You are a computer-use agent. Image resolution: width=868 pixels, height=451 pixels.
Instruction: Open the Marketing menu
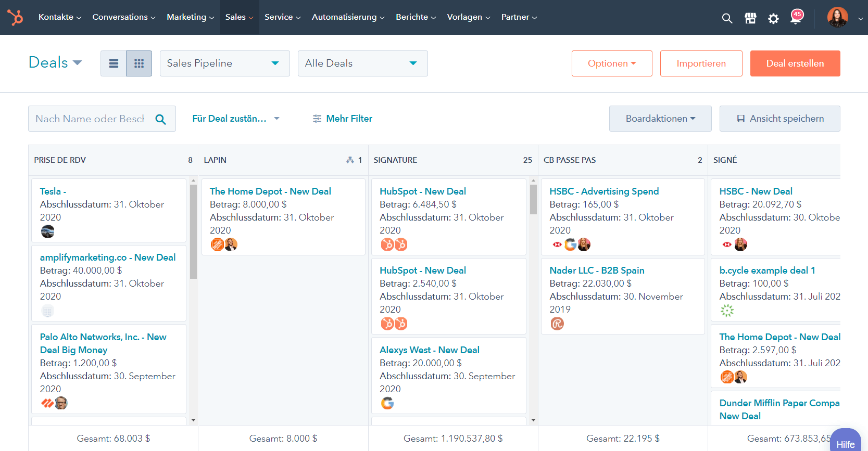(x=190, y=17)
